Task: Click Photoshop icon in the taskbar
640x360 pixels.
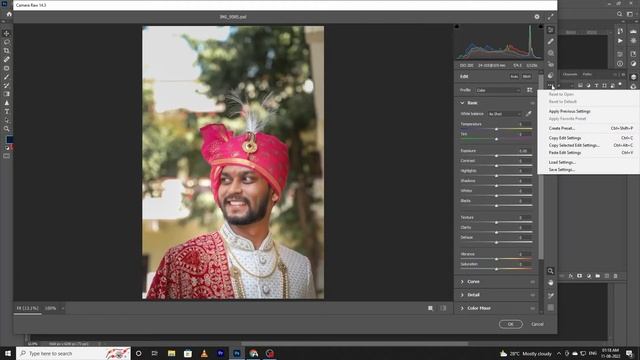Action: point(237,353)
